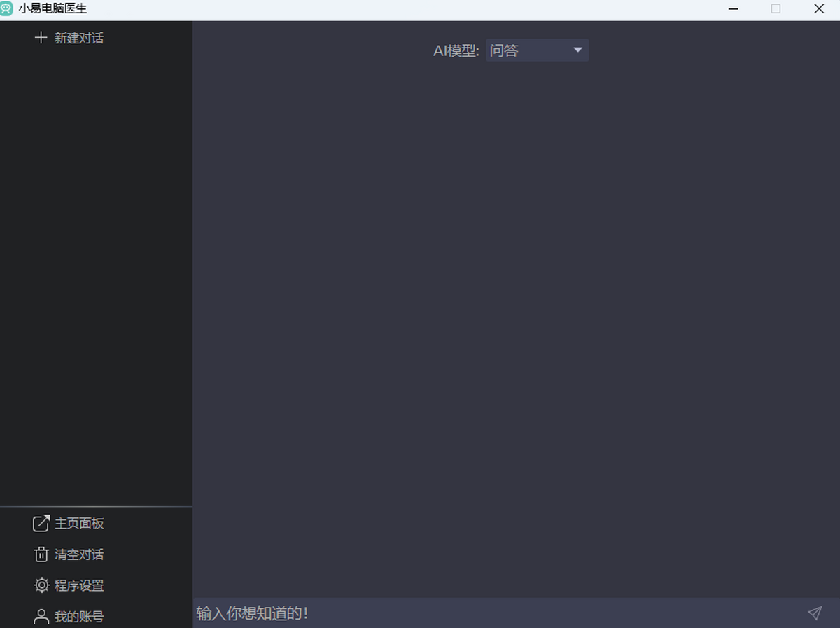This screenshot has height=628, width=840.
Task: Open the 我的账号 text entry
Action: click(79, 617)
